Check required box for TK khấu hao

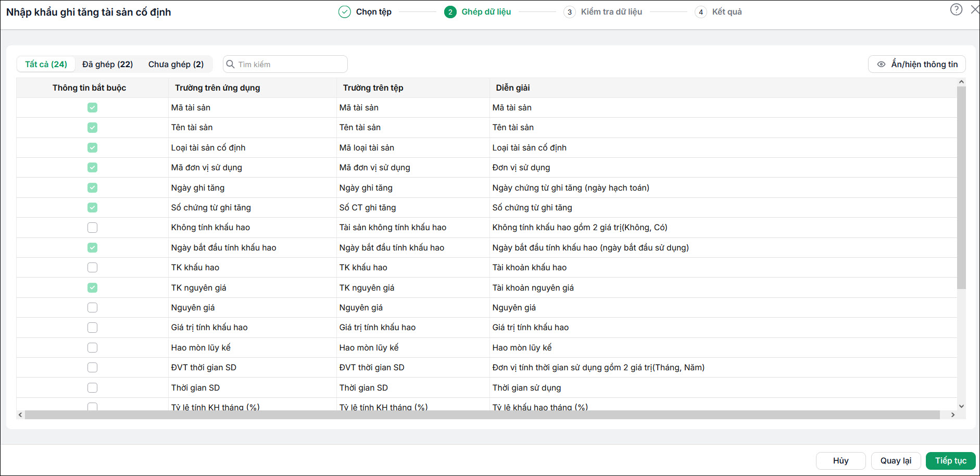click(92, 268)
